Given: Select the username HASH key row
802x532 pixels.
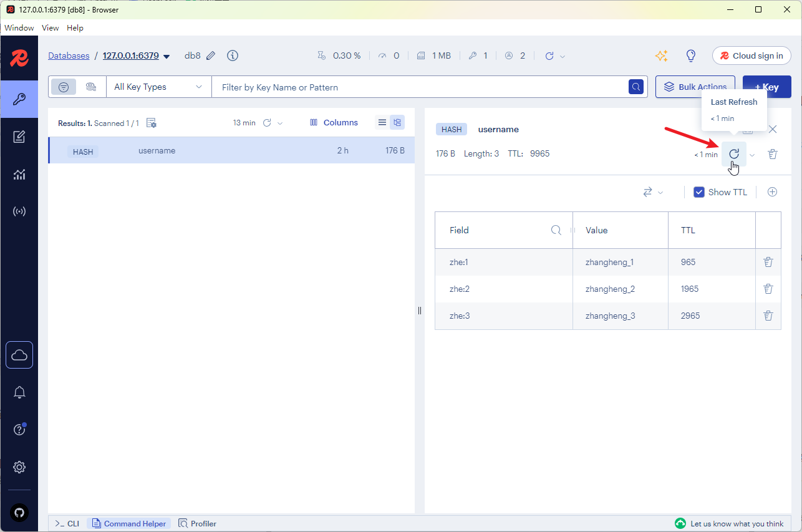Looking at the screenshot, I should coord(231,150).
